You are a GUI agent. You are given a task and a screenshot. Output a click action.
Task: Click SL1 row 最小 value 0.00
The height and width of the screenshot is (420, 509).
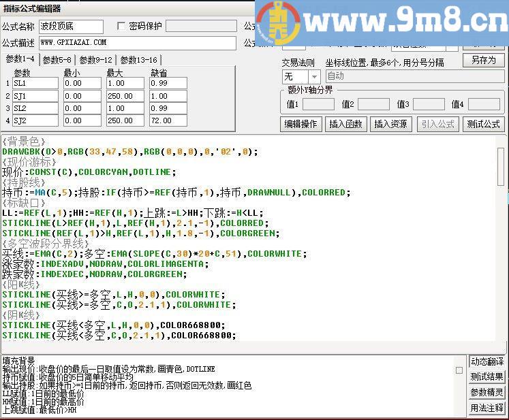point(82,83)
